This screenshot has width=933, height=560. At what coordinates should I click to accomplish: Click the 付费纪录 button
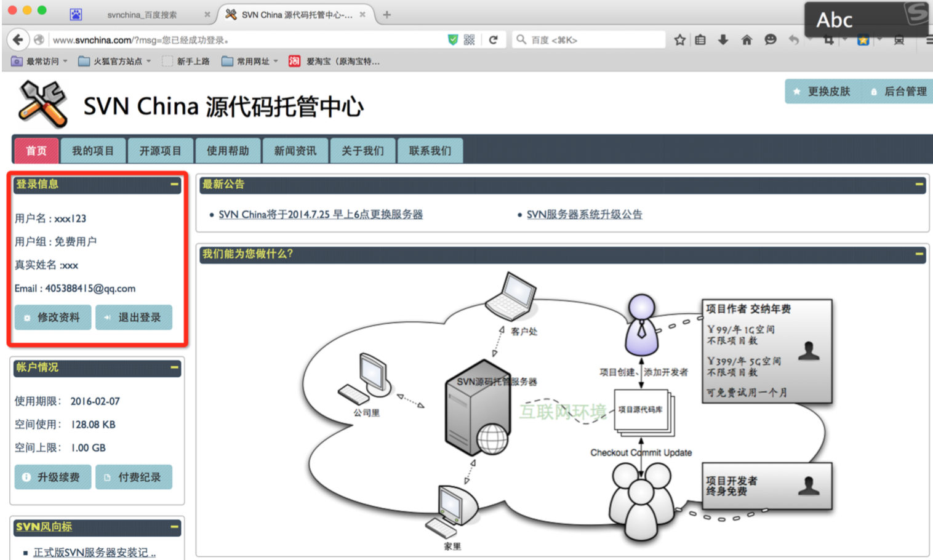(x=134, y=477)
